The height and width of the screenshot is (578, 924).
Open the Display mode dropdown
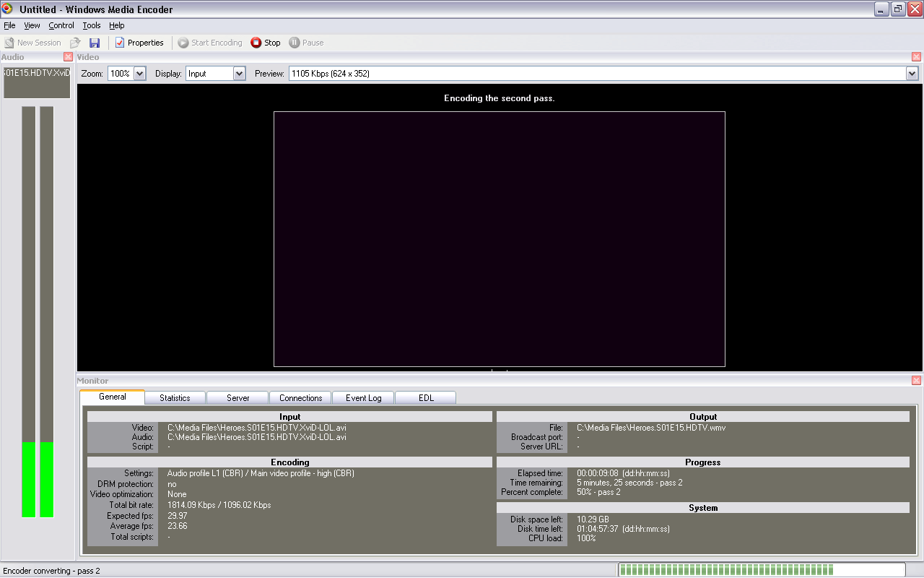[x=239, y=73]
